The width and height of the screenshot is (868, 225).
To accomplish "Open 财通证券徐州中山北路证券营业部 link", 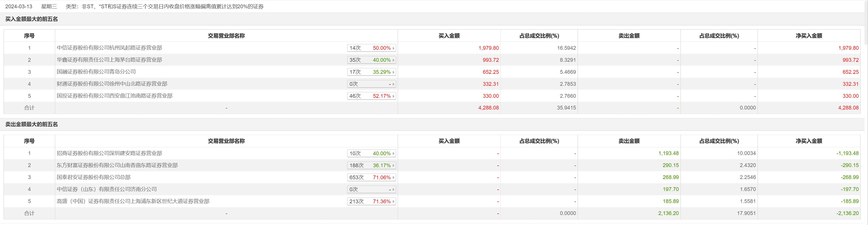I will [112, 84].
